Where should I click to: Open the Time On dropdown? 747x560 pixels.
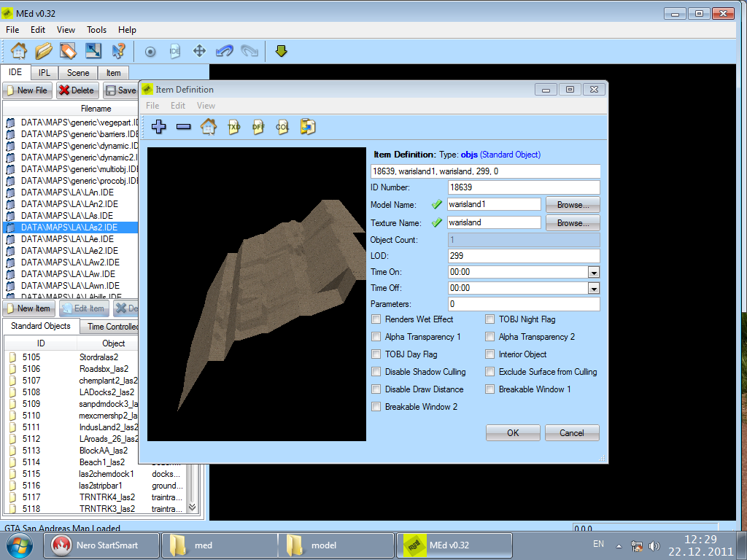click(594, 272)
